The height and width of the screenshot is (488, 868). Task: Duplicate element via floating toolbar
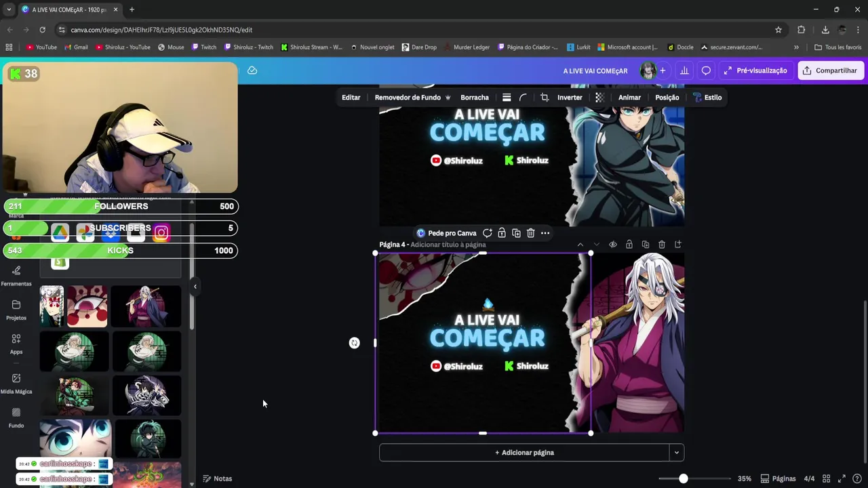pos(516,233)
